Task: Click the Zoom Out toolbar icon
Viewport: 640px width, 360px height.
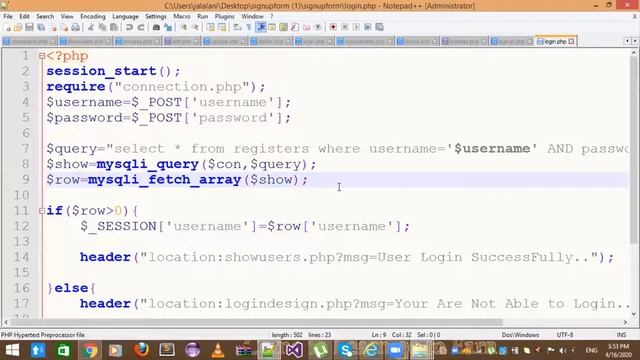Action: pyautogui.click(x=195, y=27)
